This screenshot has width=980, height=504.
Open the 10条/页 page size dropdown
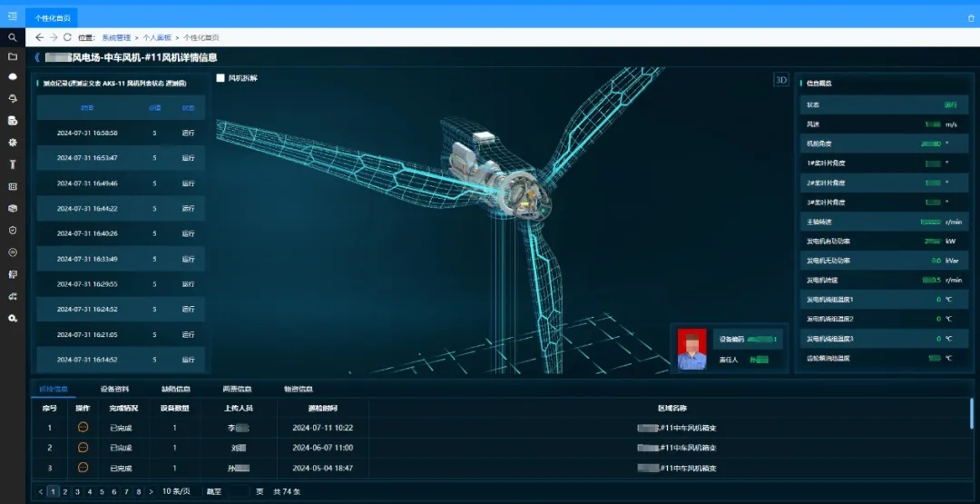(176, 491)
